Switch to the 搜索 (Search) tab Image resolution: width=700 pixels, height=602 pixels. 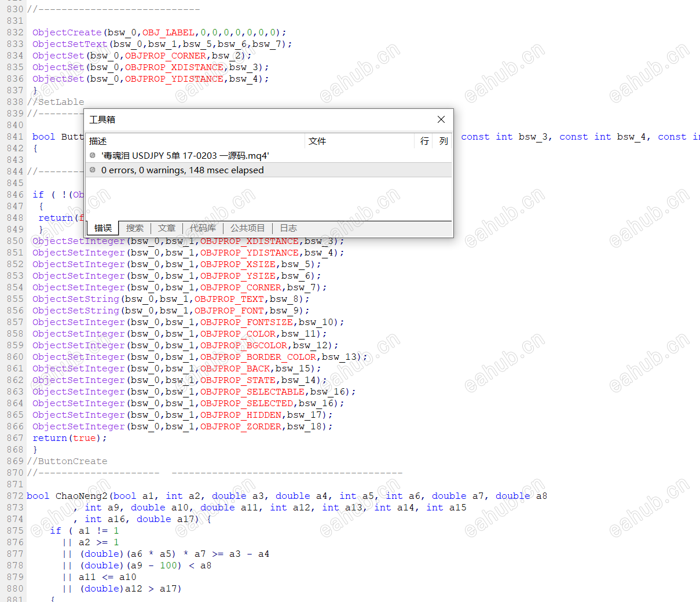click(x=135, y=228)
